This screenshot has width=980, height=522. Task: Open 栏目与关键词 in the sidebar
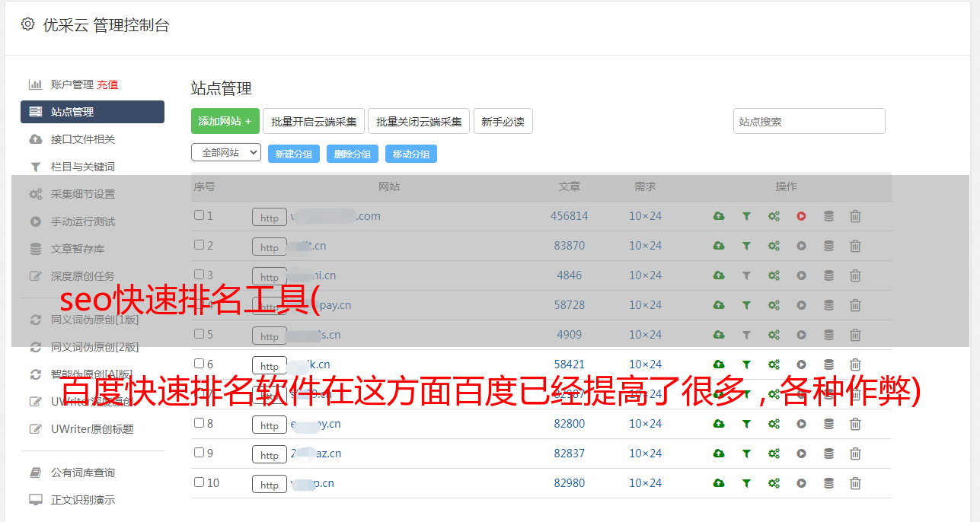82,167
